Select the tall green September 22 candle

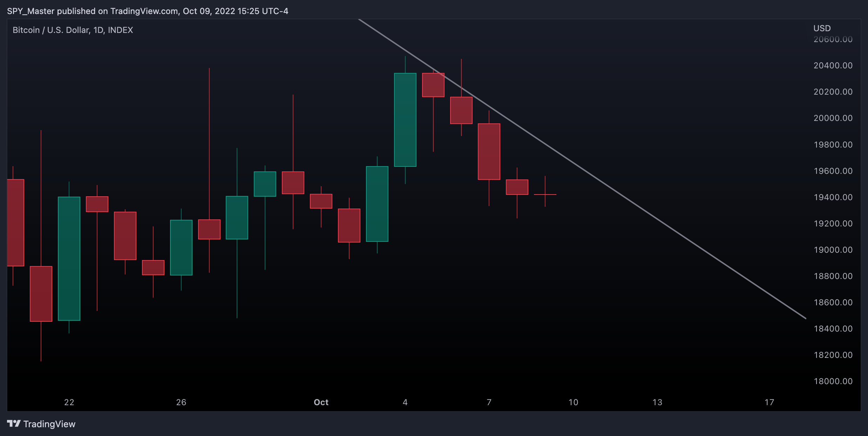(x=69, y=259)
